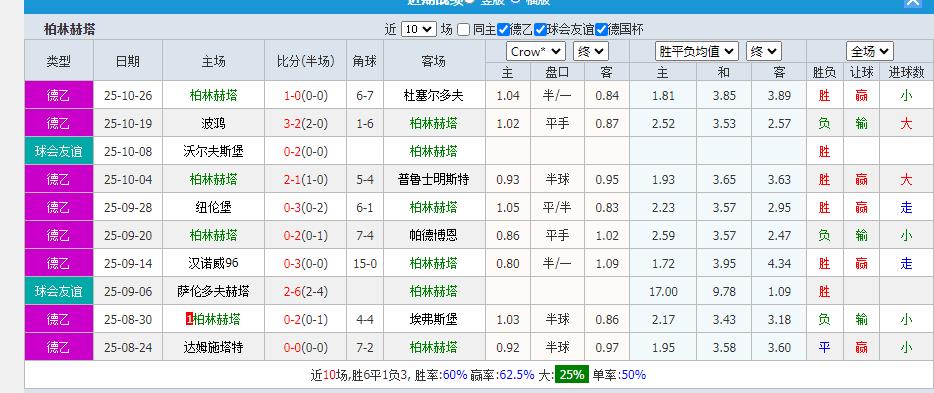
Task: Click the 沃尔夫斯堡 team name
Action: (213, 151)
